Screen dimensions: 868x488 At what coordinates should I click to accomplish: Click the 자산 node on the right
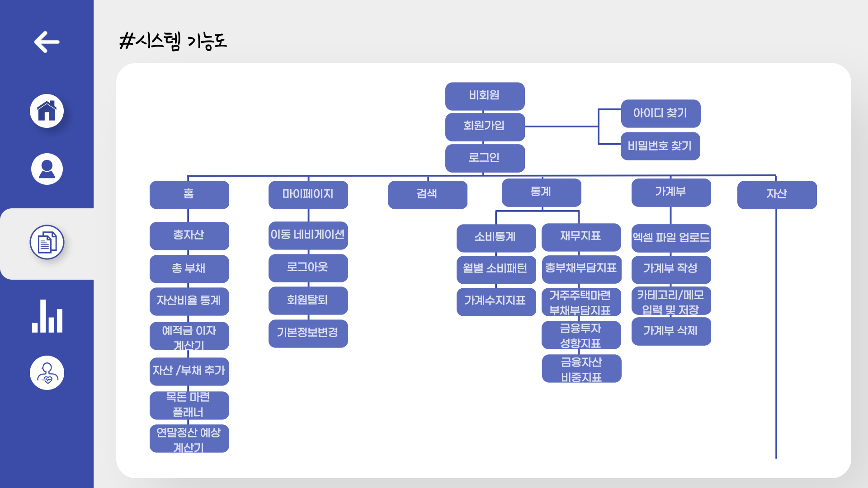[777, 194]
